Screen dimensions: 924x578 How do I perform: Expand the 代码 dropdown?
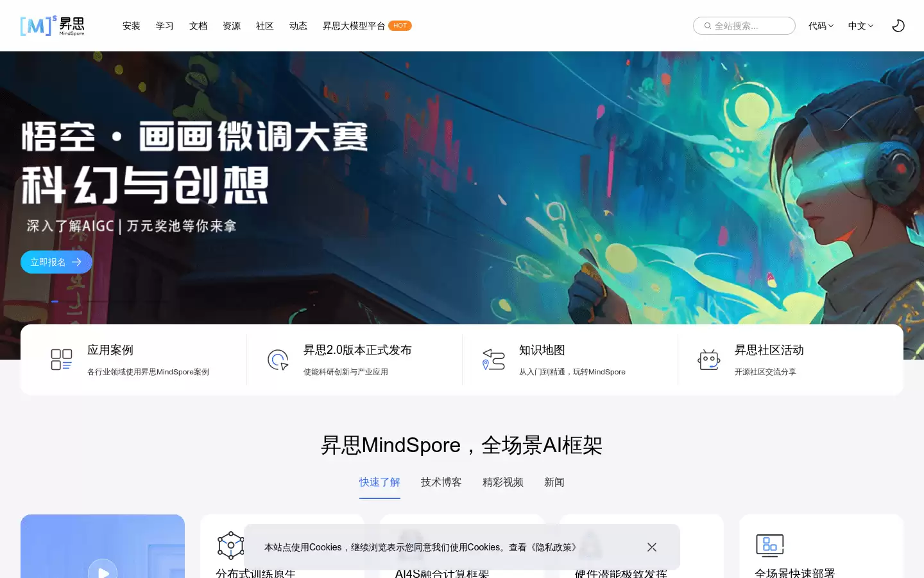821,26
